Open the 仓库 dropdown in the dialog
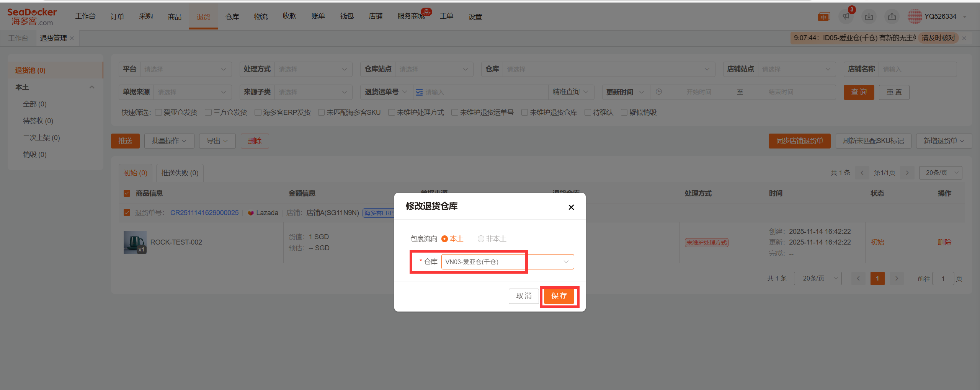This screenshot has width=980, height=390. [507, 262]
